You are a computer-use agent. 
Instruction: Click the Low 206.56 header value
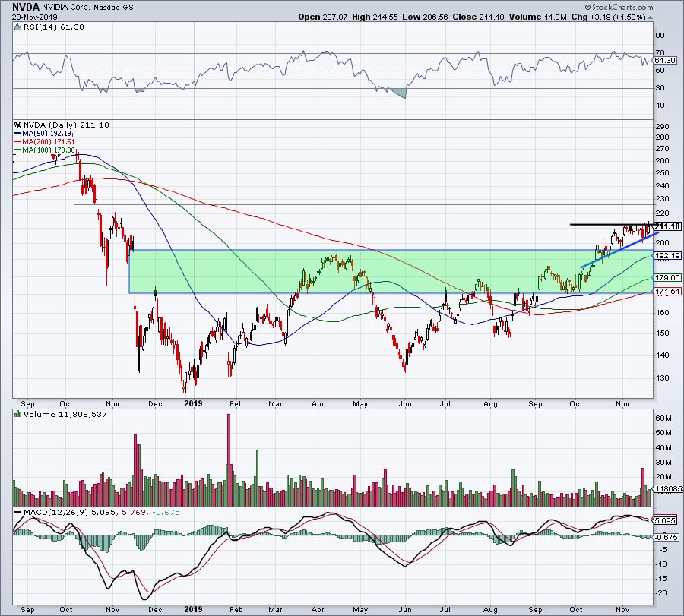click(426, 17)
